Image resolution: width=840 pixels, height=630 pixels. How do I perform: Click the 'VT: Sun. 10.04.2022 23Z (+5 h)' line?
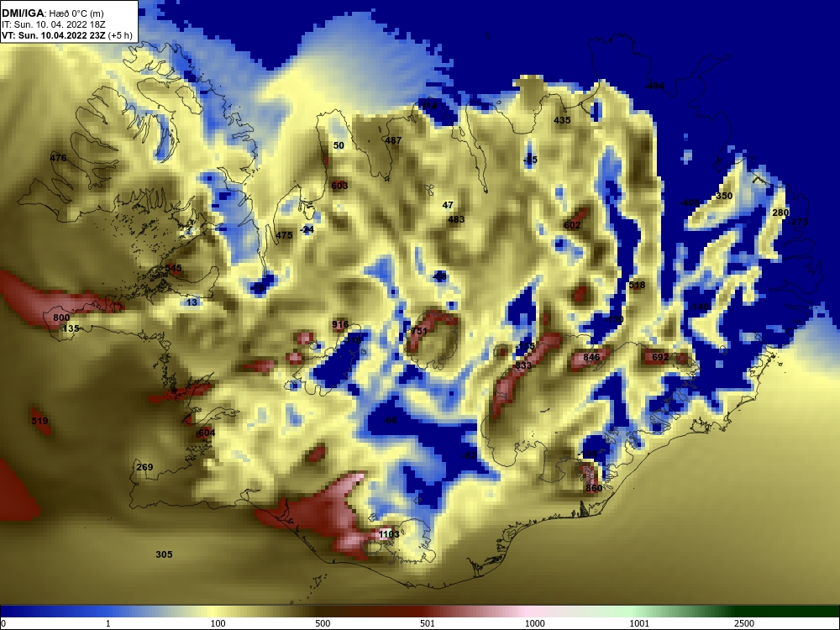click(x=67, y=35)
